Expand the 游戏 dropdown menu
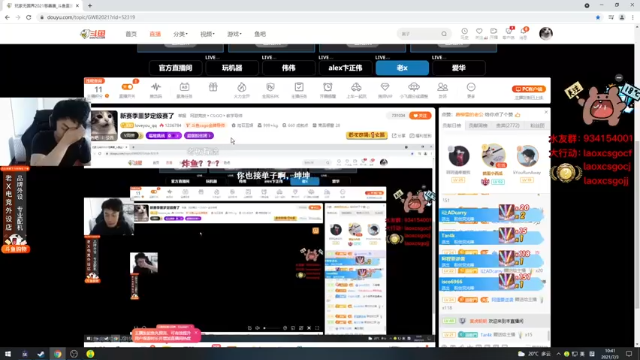This screenshot has height=360, width=640. pos(234,34)
